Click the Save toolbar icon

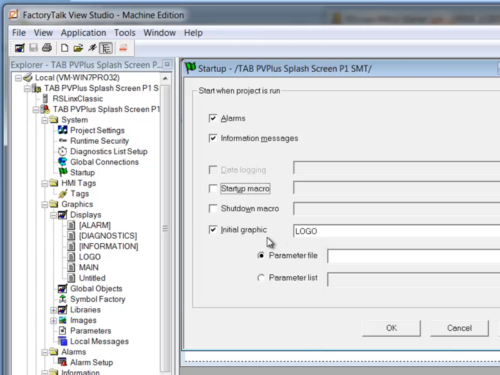[33, 48]
